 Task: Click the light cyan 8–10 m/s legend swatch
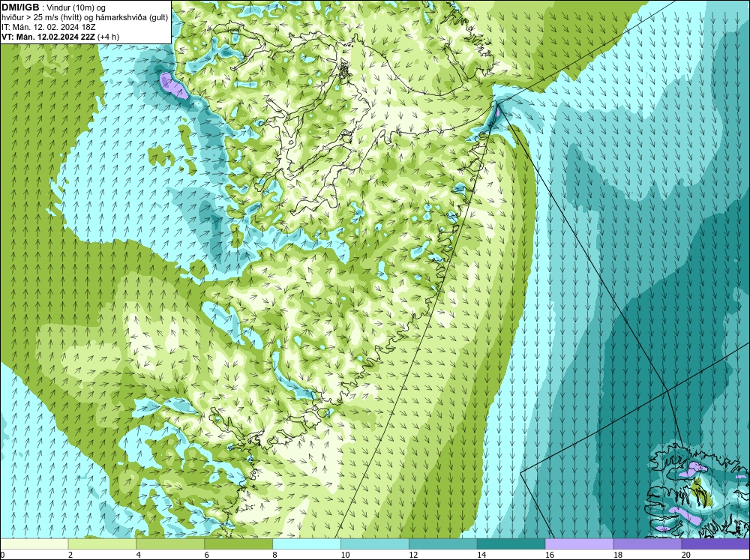pyautogui.click(x=307, y=544)
